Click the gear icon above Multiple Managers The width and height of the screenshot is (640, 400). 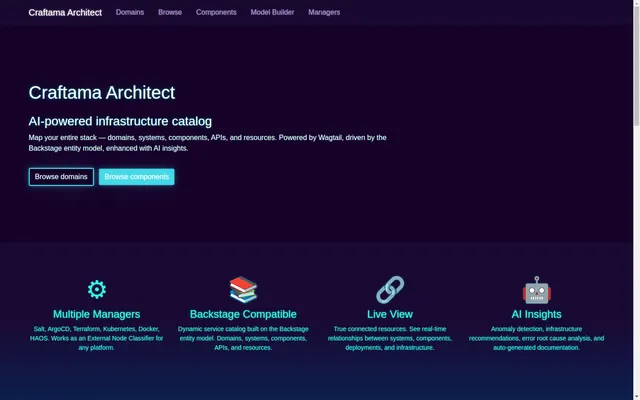(97, 289)
